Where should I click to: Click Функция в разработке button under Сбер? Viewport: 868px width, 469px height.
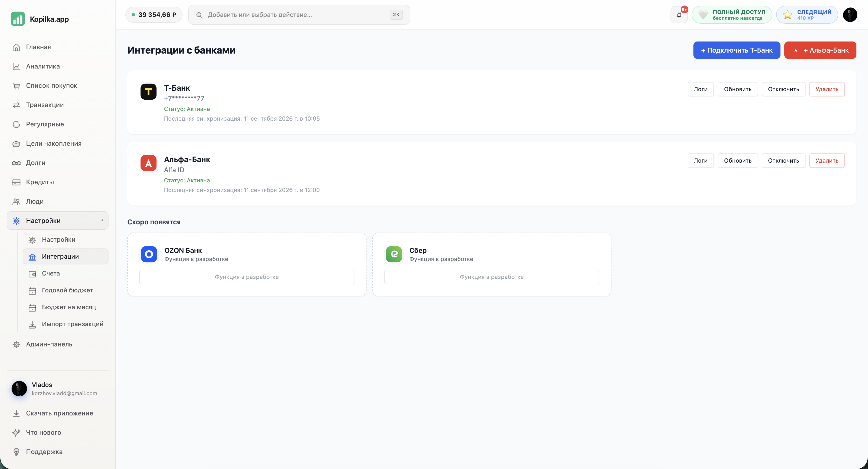pyautogui.click(x=492, y=277)
